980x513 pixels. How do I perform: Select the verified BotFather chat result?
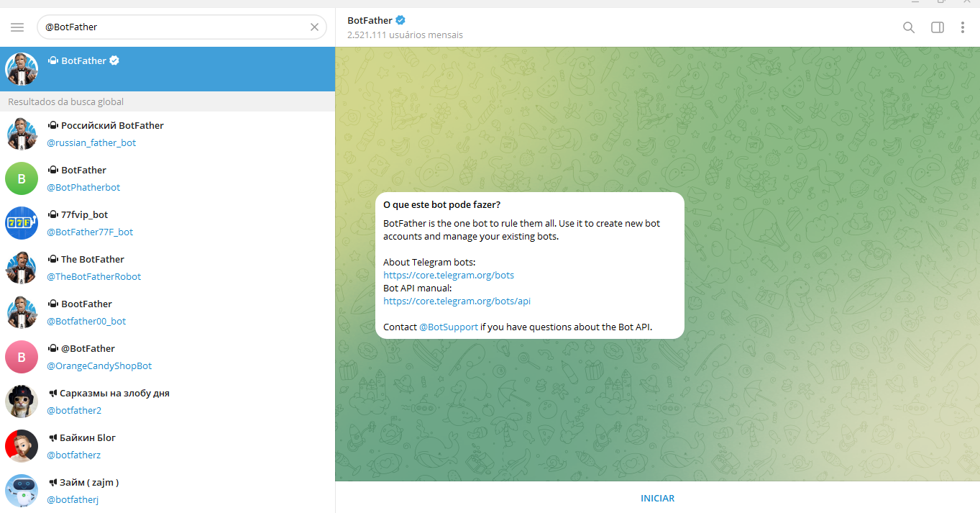pyautogui.click(x=168, y=69)
